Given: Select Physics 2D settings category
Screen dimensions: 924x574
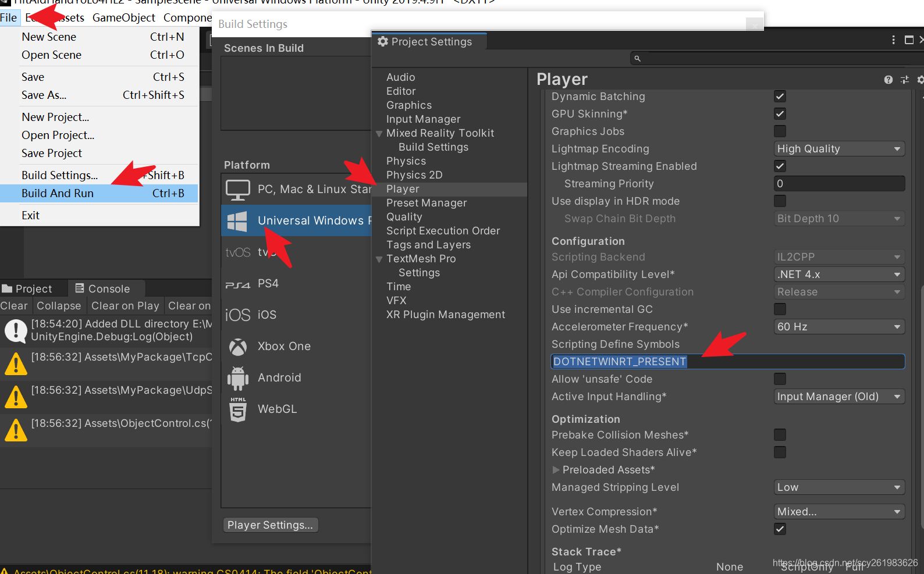Looking at the screenshot, I should click(450, 175).
